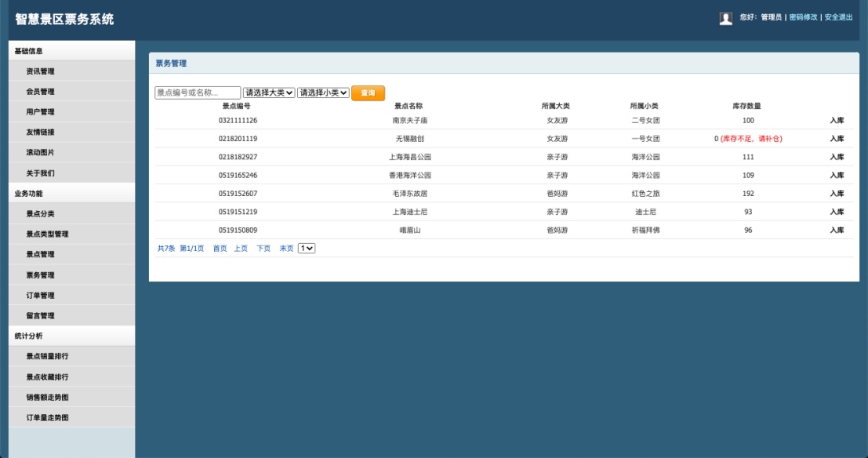Click the 红色之旅 subcategory cell
The width and height of the screenshot is (868, 458).
pyautogui.click(x=646, y=193)
